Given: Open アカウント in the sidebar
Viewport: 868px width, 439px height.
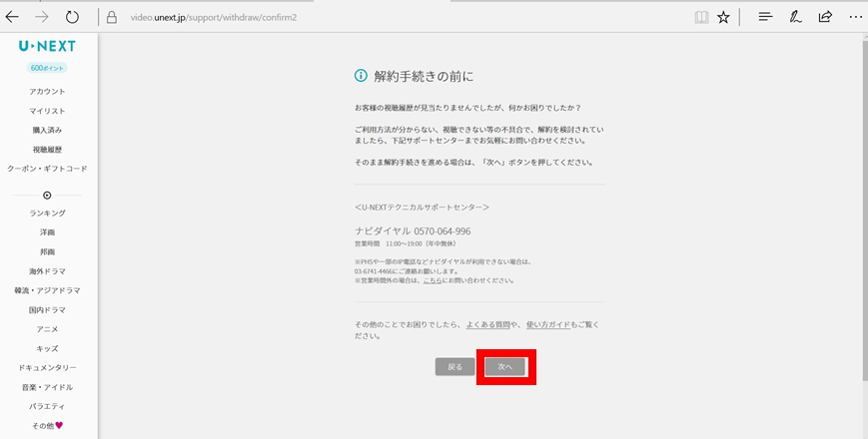Looking at the screenshot, I should click(x=47, y=91).
